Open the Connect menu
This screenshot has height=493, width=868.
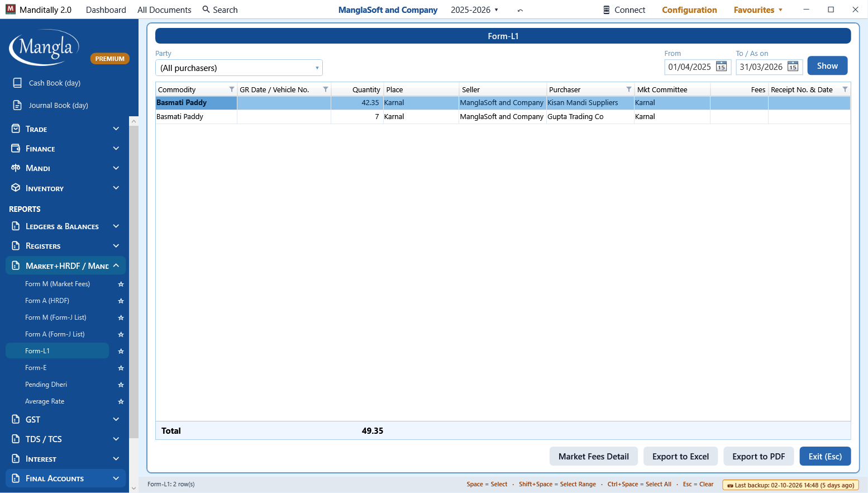click(x=624, y=10)
